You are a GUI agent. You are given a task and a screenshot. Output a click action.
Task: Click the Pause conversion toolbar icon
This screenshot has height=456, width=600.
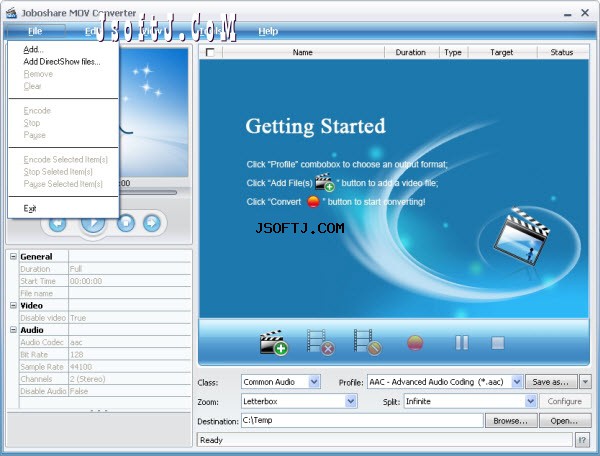pyautogui.click(x=462, y=343)
